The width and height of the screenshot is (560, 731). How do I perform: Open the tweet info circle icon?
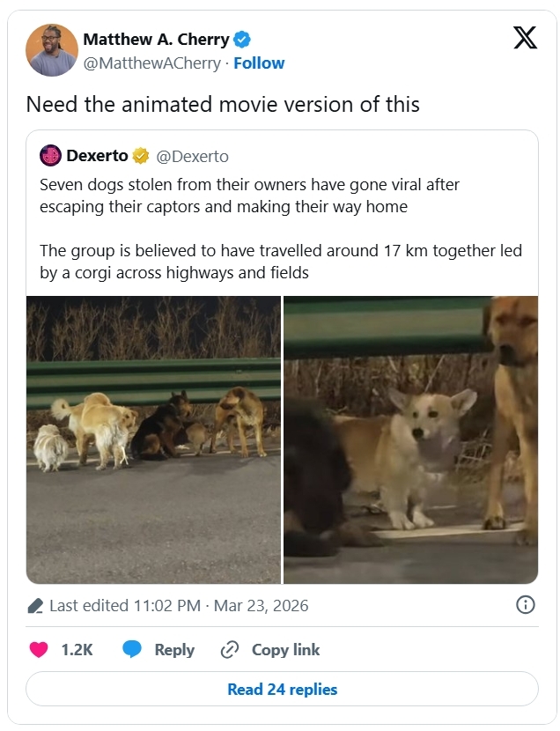525,605
